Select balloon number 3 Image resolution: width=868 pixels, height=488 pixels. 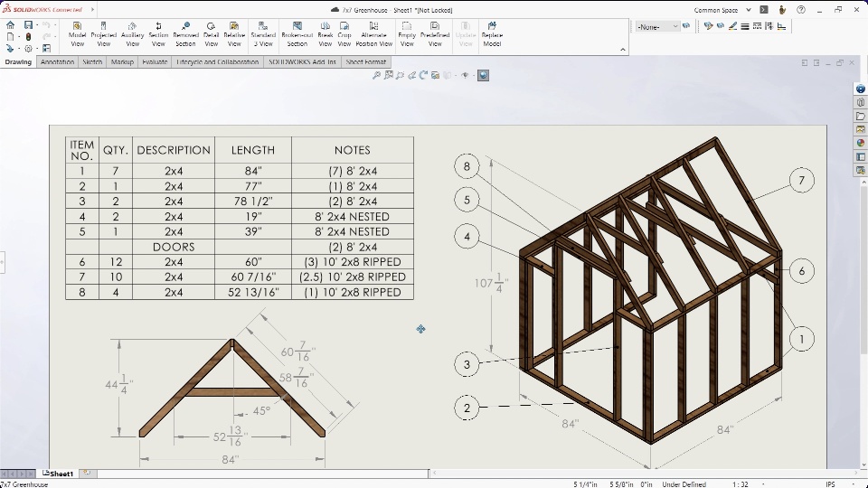[x=467, y=364]
